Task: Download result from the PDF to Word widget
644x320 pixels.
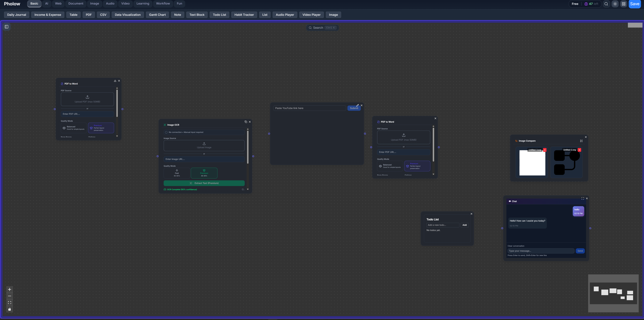Action: pos(115,81)
